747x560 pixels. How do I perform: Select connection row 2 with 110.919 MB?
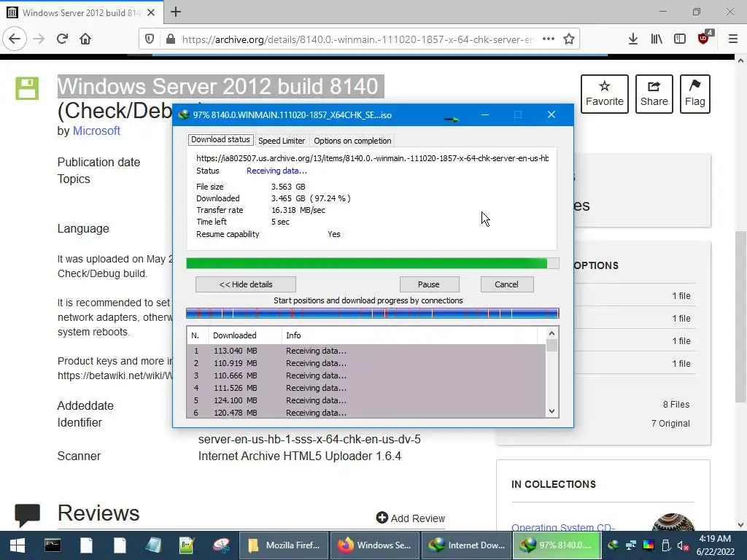366,363
